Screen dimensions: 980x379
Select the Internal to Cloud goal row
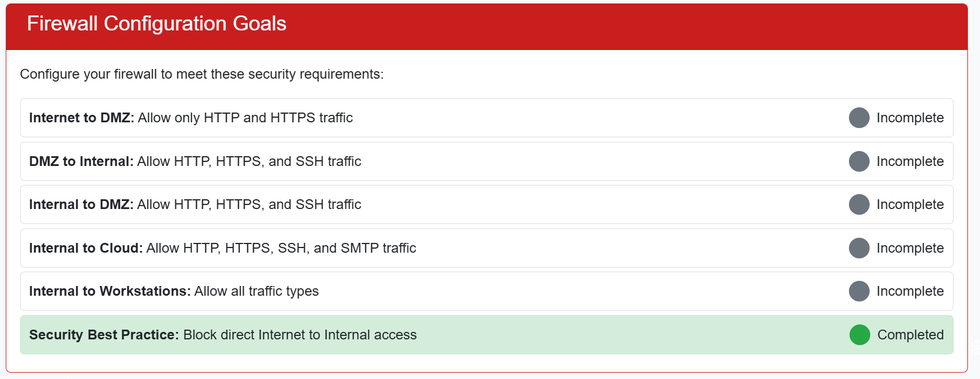tap(486, 248)
